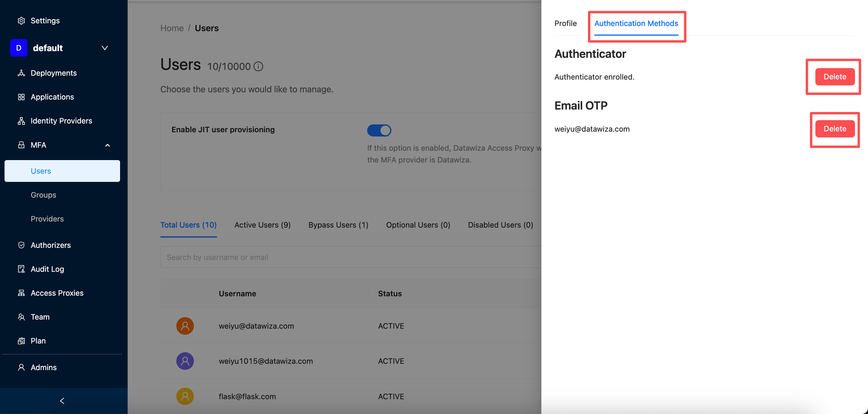Expand the default workspace dropdown
The image size is (868, 414).
point(105,48)
